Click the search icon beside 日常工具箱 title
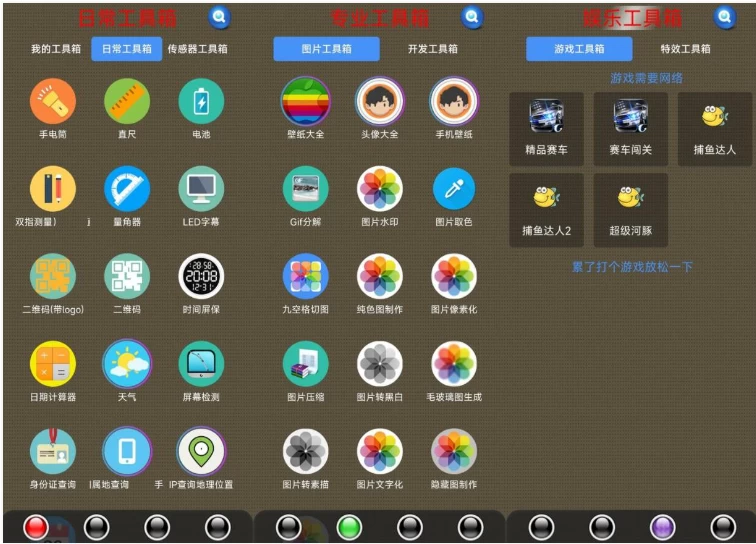The image size is (756, 544). [219, 17]
